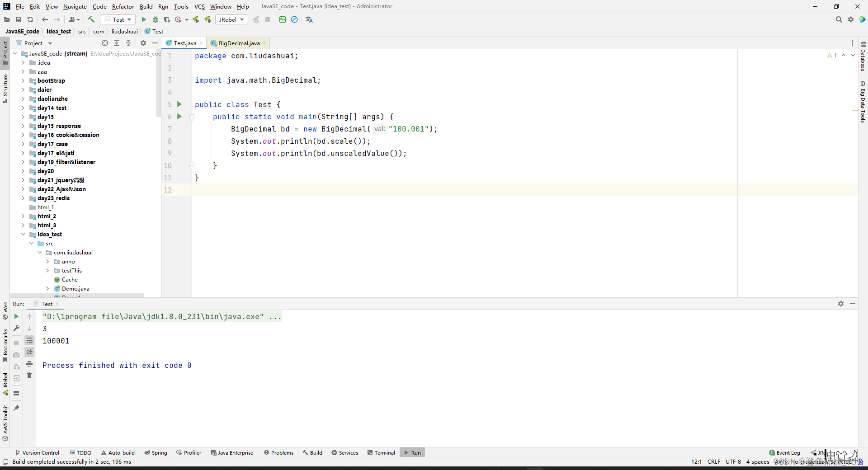Click the Reload from disk toolbar icon

(x=30, y=19)
